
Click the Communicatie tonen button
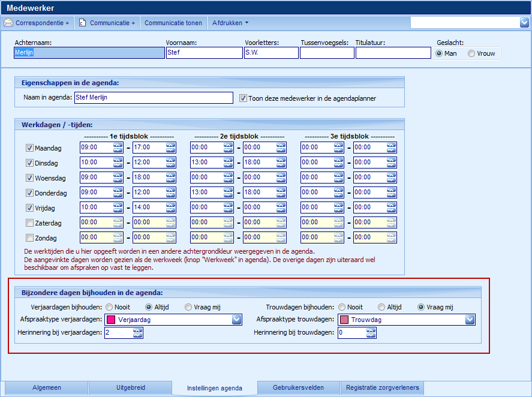(x=173, y=23)
